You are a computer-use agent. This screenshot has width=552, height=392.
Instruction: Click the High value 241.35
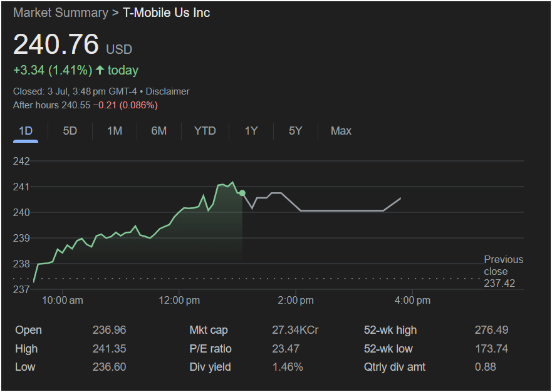(109, 349)
